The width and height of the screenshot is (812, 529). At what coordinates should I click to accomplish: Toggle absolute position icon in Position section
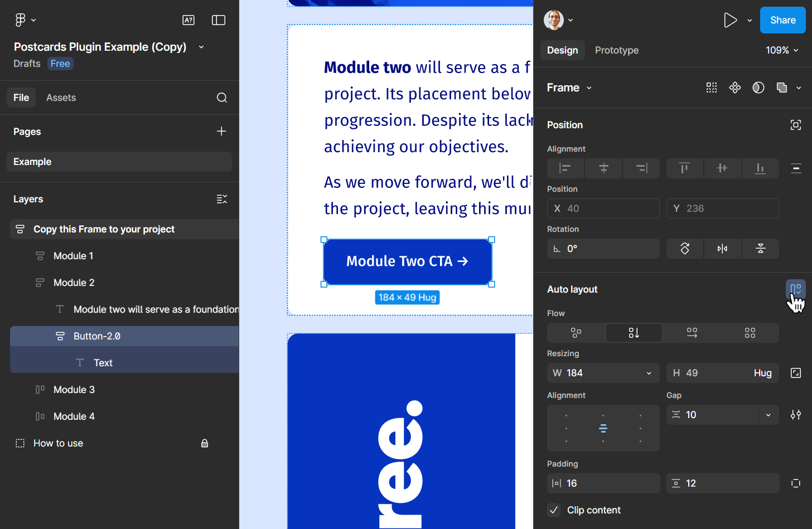[796, 125]
